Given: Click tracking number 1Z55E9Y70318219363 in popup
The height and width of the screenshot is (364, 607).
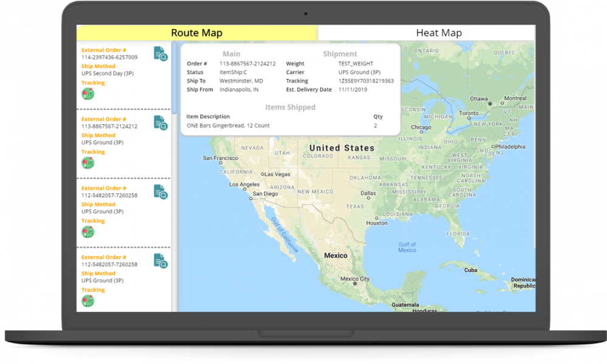Looking at the screenshot, I should [x=365, y=81].
